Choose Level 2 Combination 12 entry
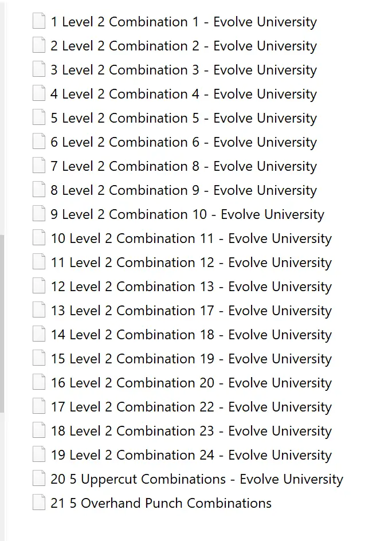This screenshot has width=392, height=541. (191, 262)
